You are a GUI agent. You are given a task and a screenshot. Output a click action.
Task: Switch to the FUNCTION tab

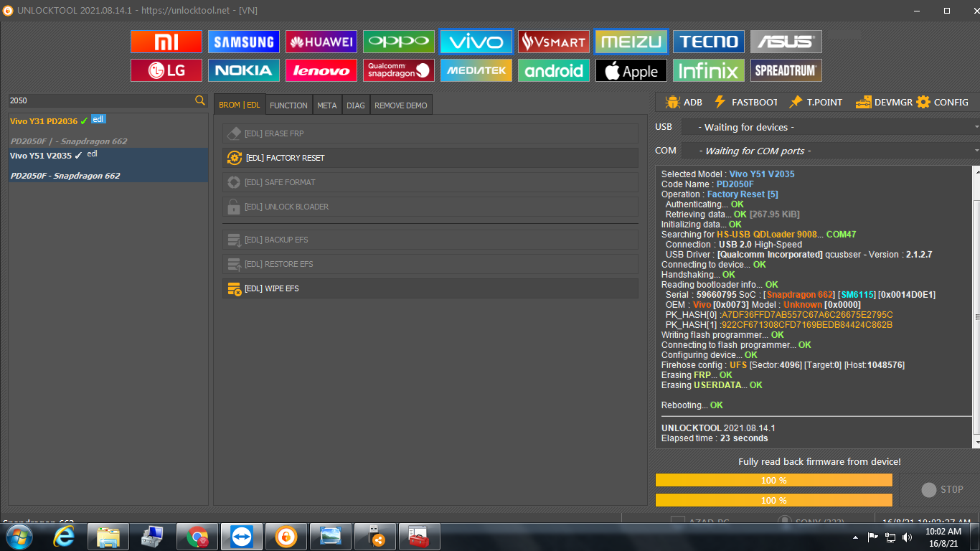click(288, 105)
